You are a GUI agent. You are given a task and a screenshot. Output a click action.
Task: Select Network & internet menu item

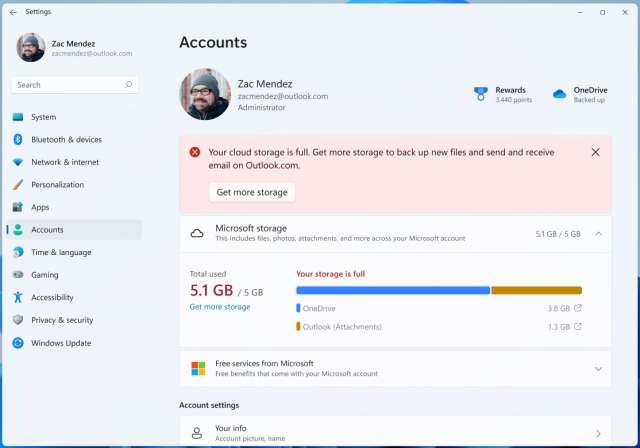(65, 162)
